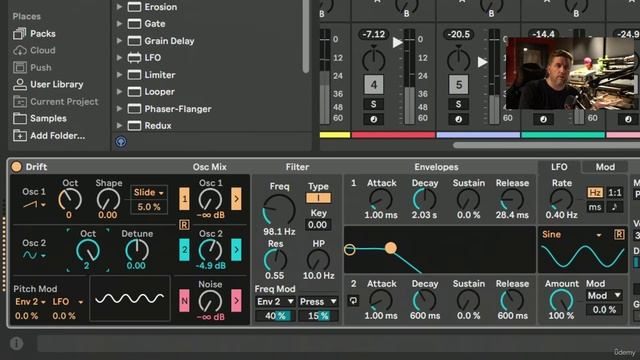640x360 pixels.
Task: Click track 5 cue monitor icon
Action: click(x=459, y=119)
